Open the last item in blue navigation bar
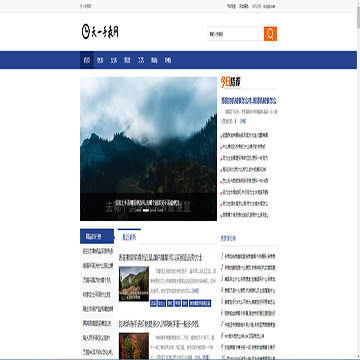The image size is (360, 360). (168, 60)
